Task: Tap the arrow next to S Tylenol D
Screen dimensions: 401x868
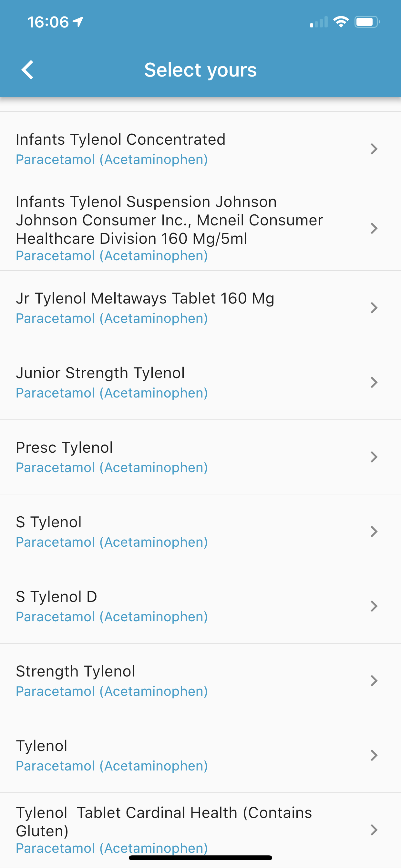Action: pos(374,606)
